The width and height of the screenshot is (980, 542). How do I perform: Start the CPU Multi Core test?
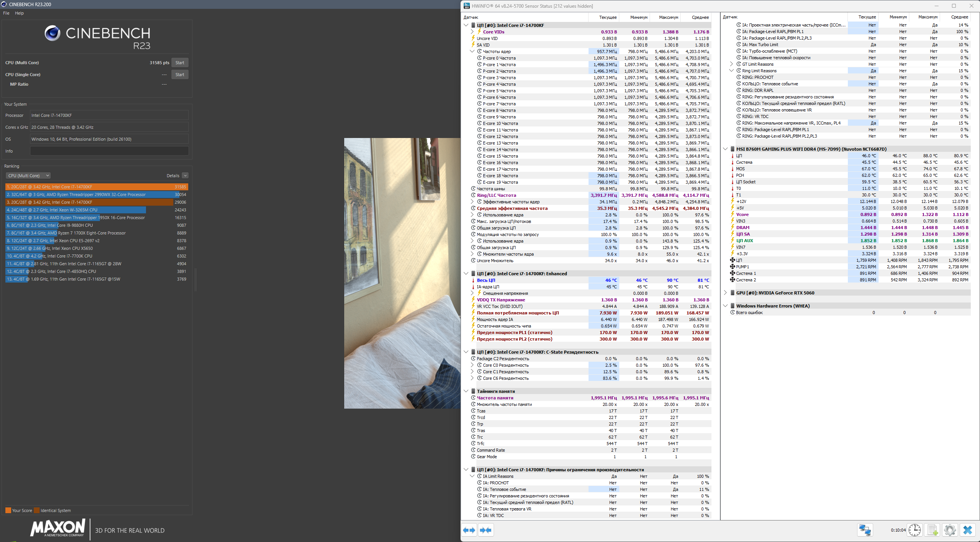click(179, 63)
